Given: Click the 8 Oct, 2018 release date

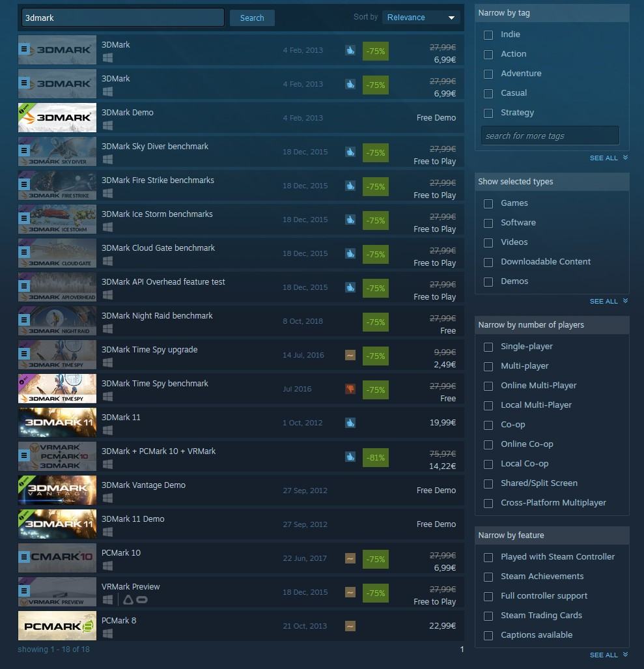Looking at the screenshot, I should (303, 321).
